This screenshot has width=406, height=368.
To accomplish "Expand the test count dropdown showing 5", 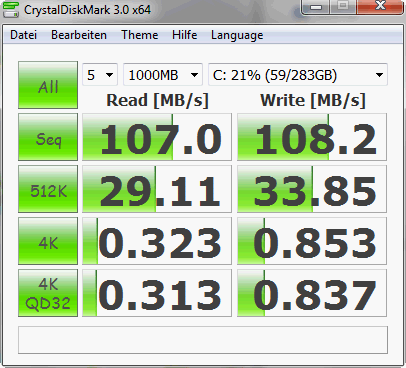I will coord(100,75).
